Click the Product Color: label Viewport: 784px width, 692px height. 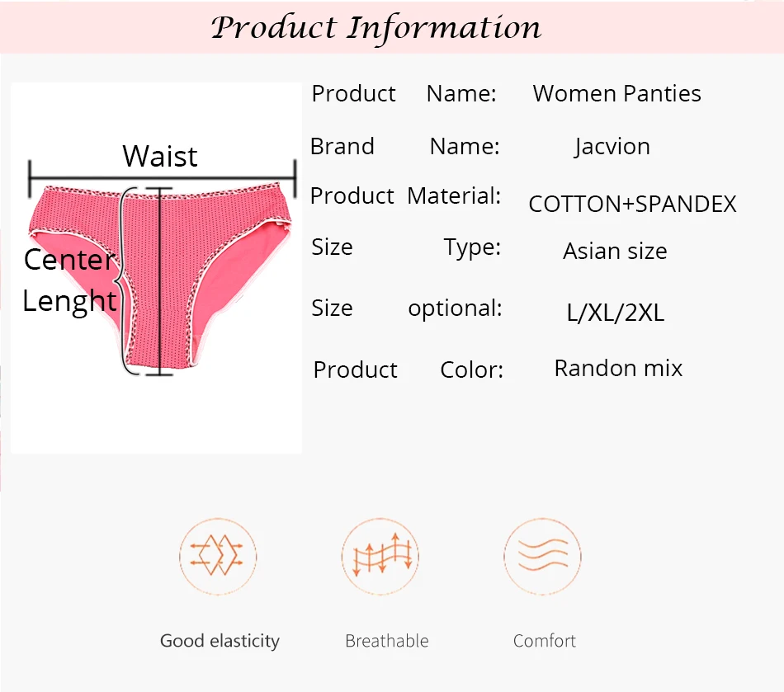click(408, 370)
